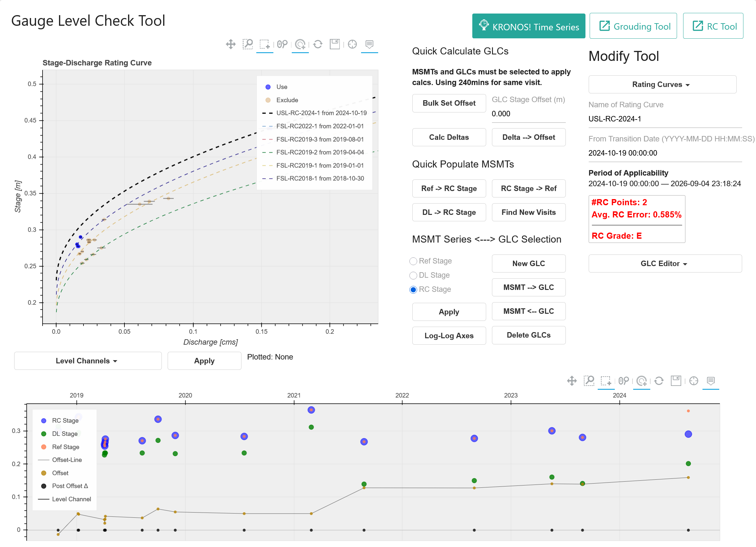The height and width of the screenshot is (547, 756).
Task: Click the Bulk Set Offset button
Action: tap(449, 103)
